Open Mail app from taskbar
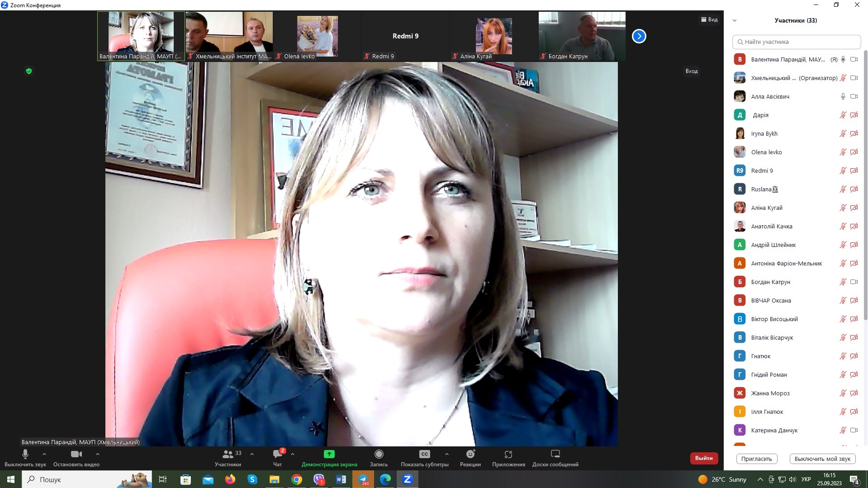Image resolution: width=868 pixels, height=488 pixels. [x=208, y=479]
